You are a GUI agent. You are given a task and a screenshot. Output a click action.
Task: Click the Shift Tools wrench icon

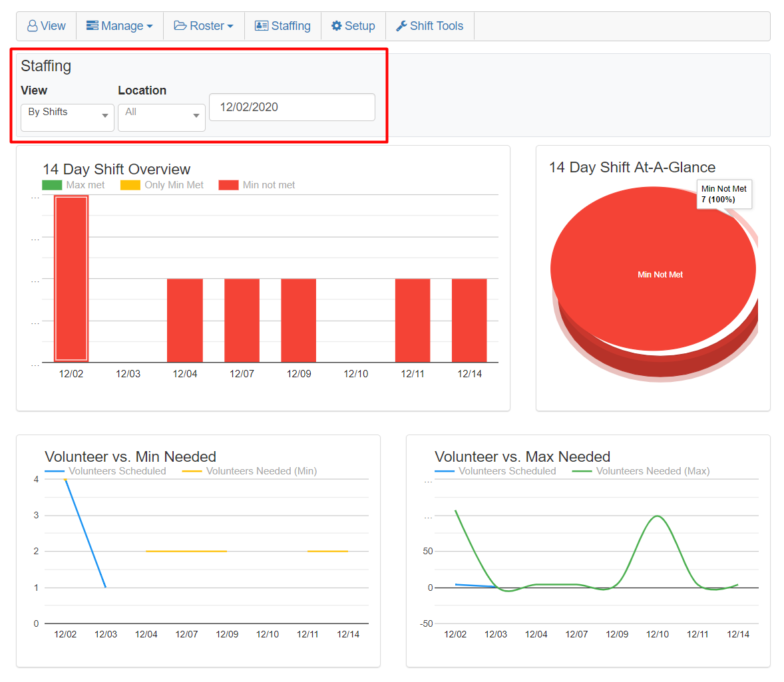point(401,26)
